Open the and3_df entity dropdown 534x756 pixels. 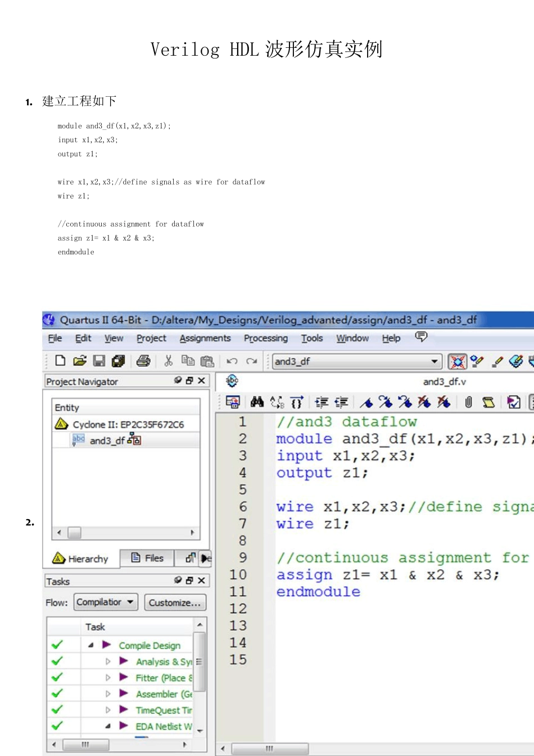pyautogui.click(x=435, y=361)
